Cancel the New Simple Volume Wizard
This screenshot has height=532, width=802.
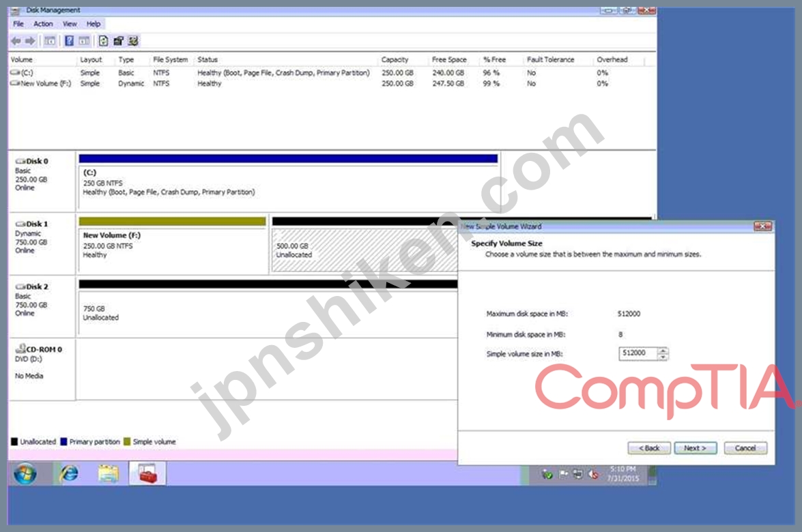click(x=745, y=448)
